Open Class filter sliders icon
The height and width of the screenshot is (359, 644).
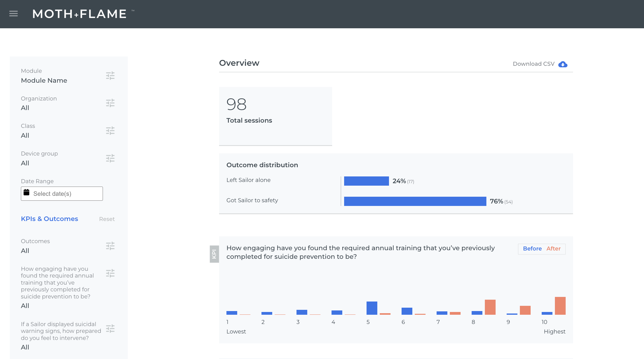[x=110, y=131]
